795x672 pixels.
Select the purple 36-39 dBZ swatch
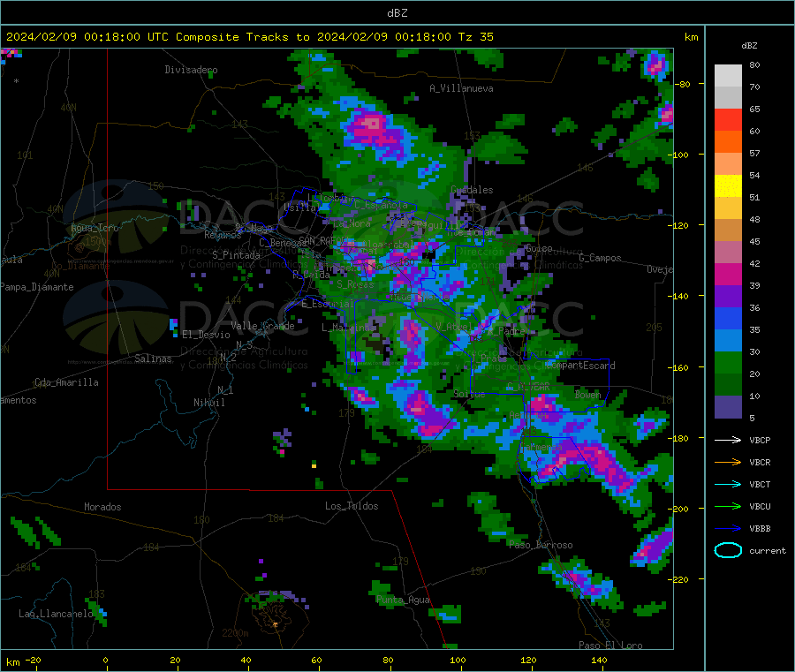coord(728,297)
